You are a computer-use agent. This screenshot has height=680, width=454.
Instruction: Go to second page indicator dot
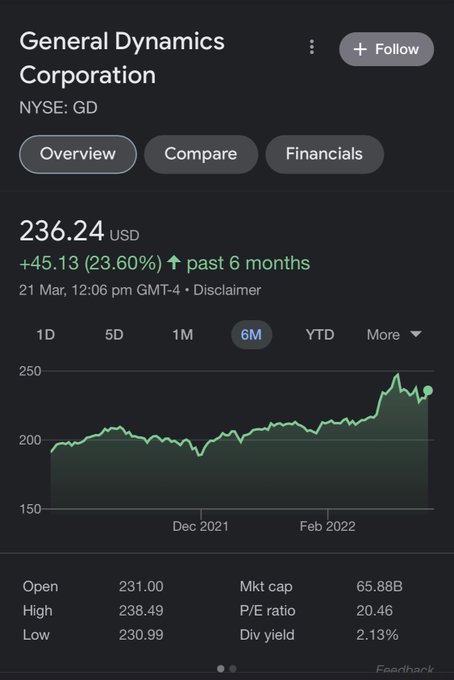click(x=233, y=669)
